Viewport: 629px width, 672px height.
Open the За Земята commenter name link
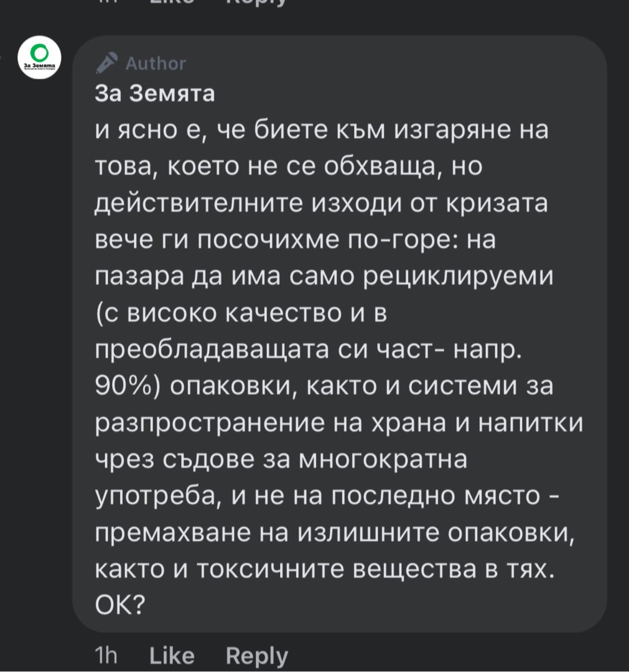(x=155, y=93)
